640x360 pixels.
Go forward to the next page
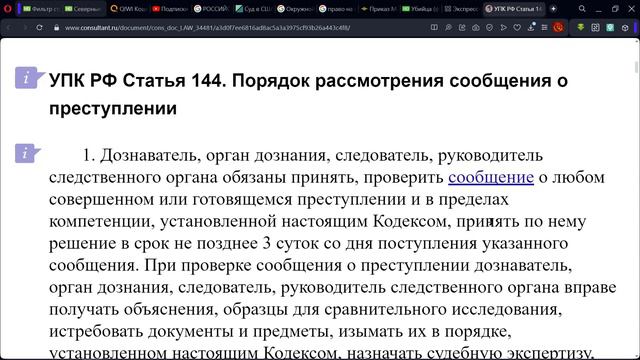24,28
